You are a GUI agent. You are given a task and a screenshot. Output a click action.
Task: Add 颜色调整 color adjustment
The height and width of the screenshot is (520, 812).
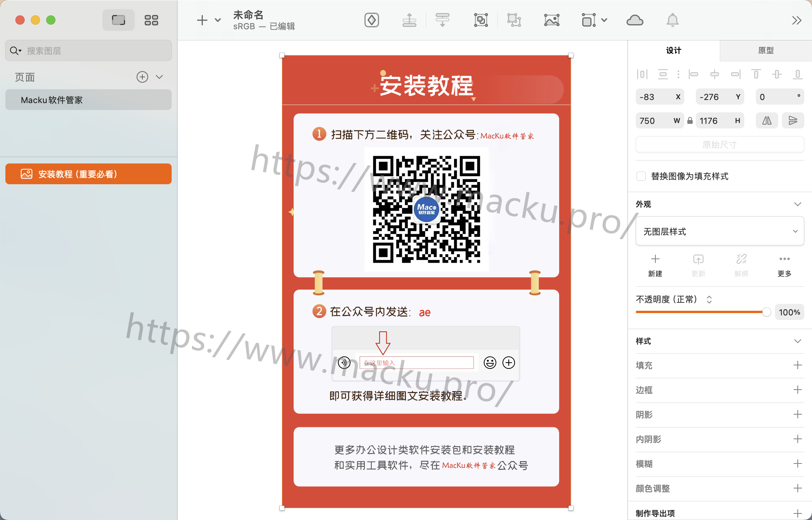click(798, 488)
